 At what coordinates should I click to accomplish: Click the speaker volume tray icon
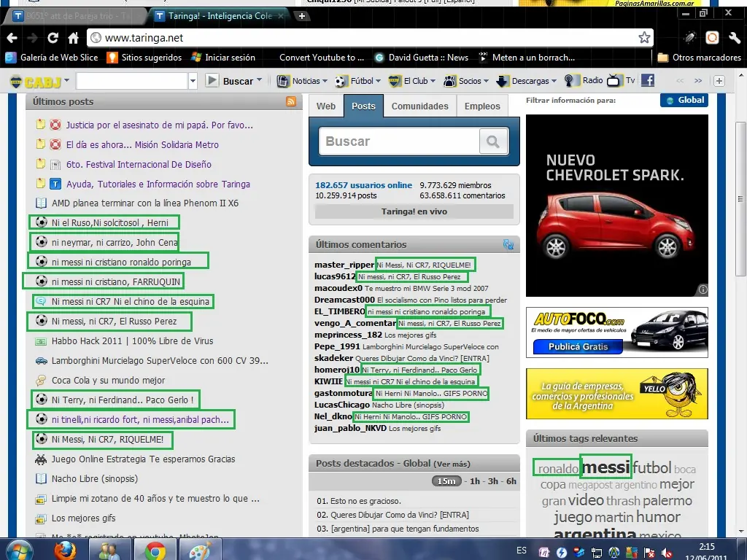[667, 553]
